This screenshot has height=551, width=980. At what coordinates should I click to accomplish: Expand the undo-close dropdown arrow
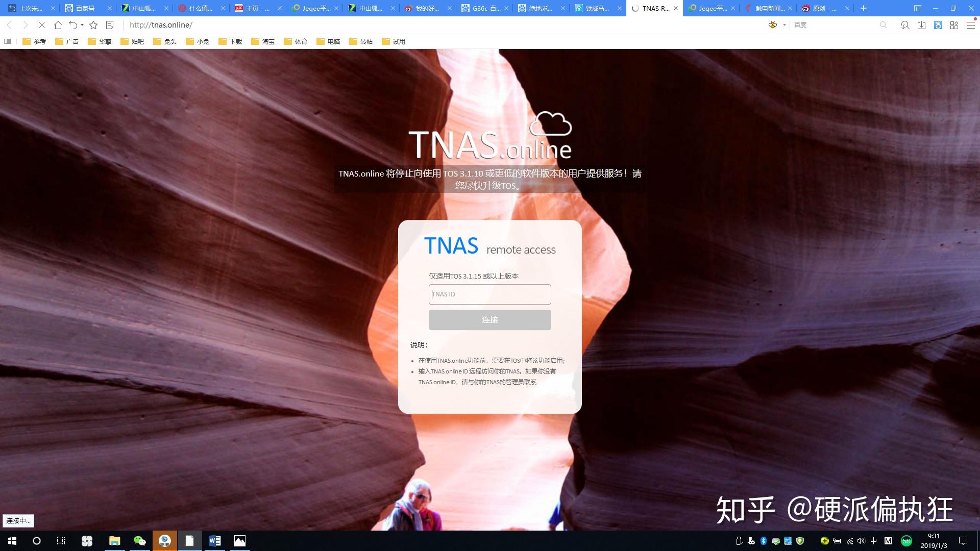pos(82,25)
